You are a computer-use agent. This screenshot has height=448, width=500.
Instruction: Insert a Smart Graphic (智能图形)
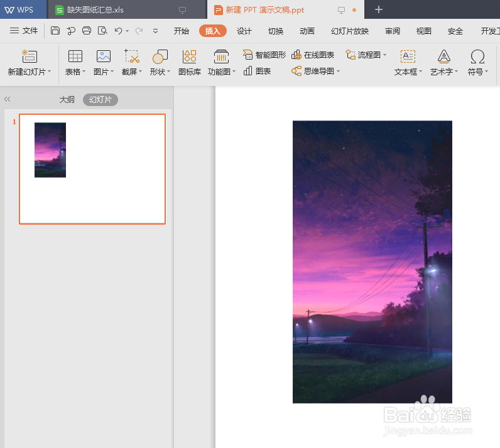[264, 55]
